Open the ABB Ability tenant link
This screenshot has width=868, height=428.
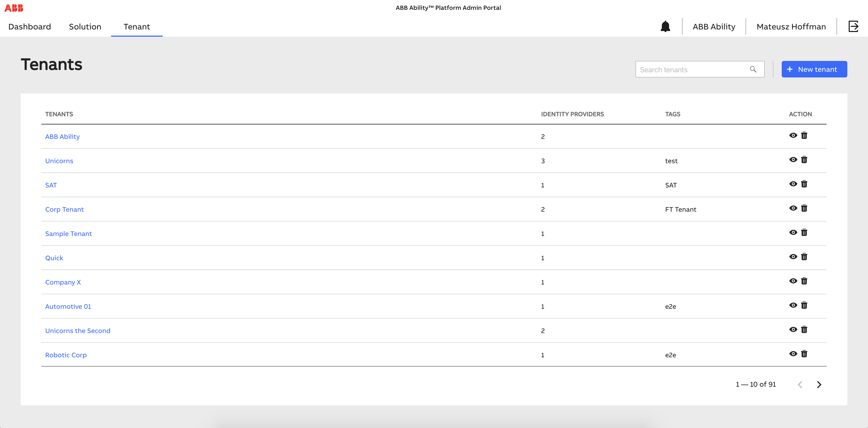tap(62, 137)
